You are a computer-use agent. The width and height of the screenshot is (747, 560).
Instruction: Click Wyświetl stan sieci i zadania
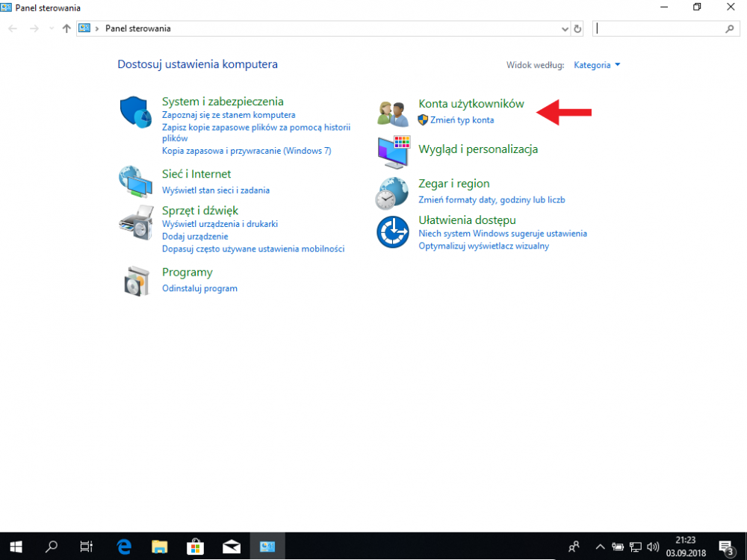pyautogui.click(x=216, y=190)
